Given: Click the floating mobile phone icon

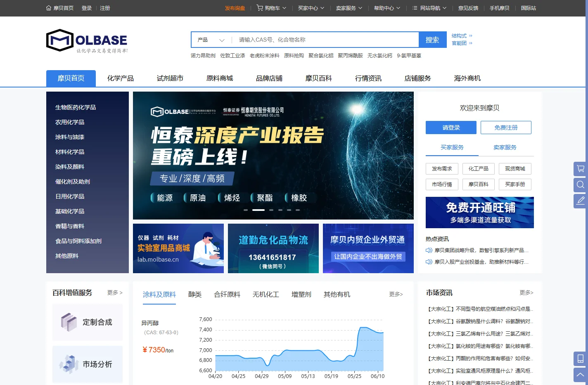Looking at the screenshot, I should pyautogui.click(x=581, y=359).
